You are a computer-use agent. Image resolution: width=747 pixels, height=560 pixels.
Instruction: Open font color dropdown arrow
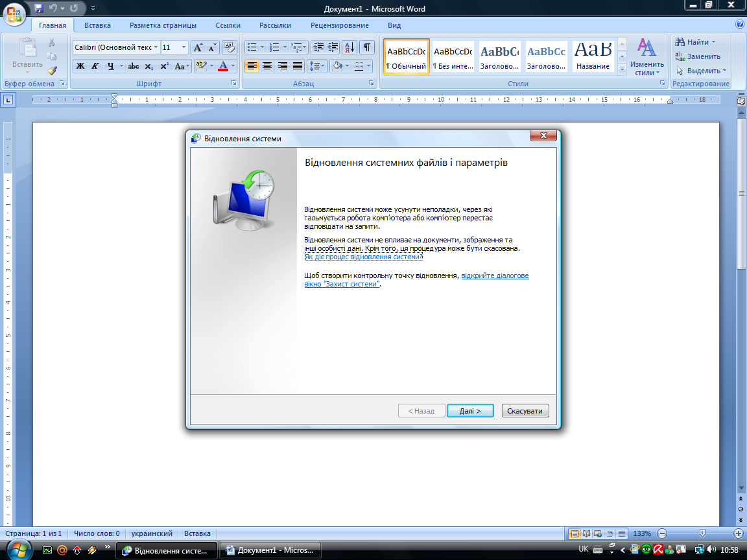(233, 66)
